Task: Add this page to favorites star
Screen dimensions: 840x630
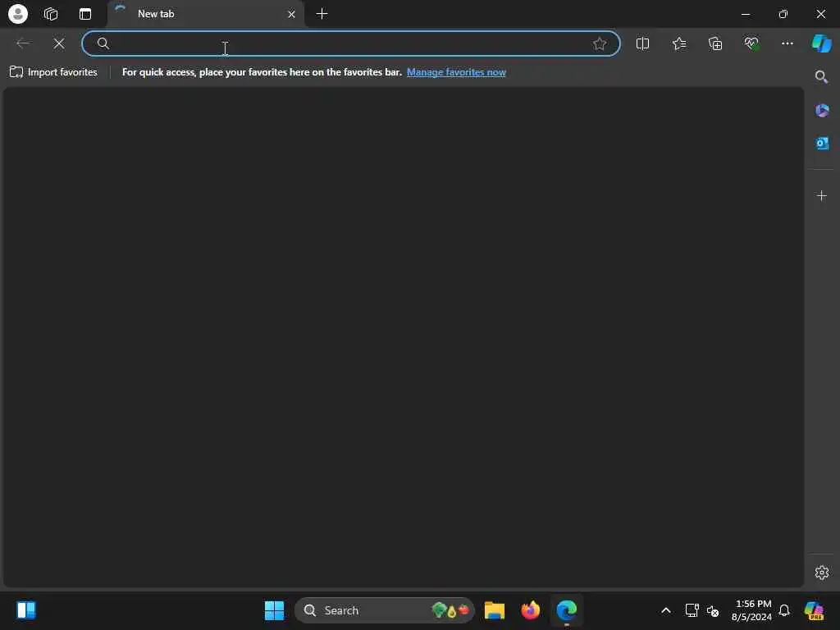Action: 600,43
